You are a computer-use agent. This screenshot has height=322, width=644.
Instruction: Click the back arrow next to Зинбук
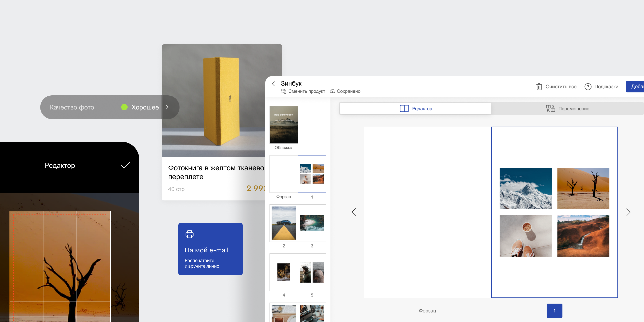pyautogui.click(x=273, y=84)
